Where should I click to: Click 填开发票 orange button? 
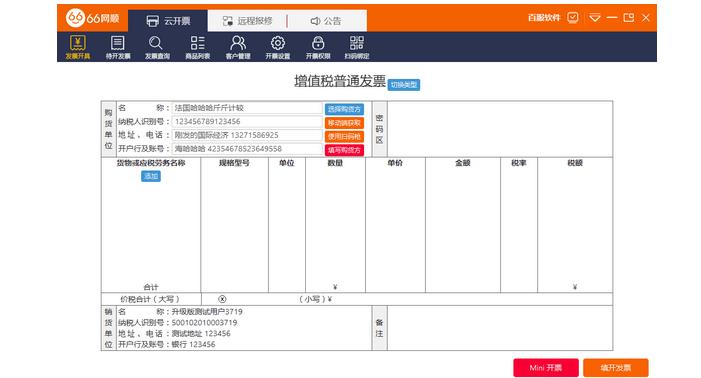coord(616,368)
